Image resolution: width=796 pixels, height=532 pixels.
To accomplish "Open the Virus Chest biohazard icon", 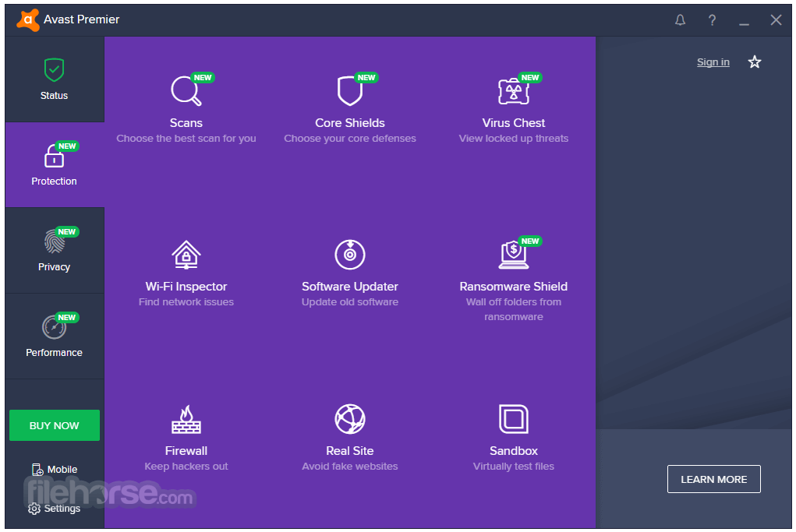I will (x=513, y=92).
